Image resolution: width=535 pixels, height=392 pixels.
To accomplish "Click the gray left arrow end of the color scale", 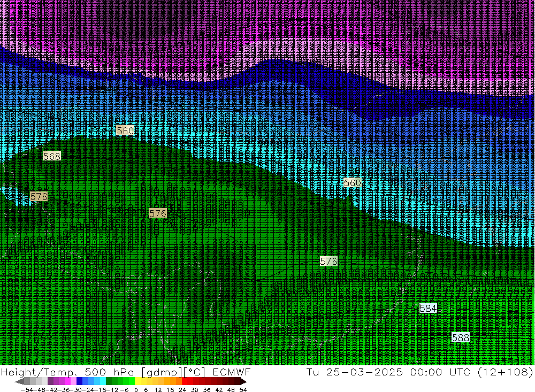I will pyautogui.click(x=19, y=381).
